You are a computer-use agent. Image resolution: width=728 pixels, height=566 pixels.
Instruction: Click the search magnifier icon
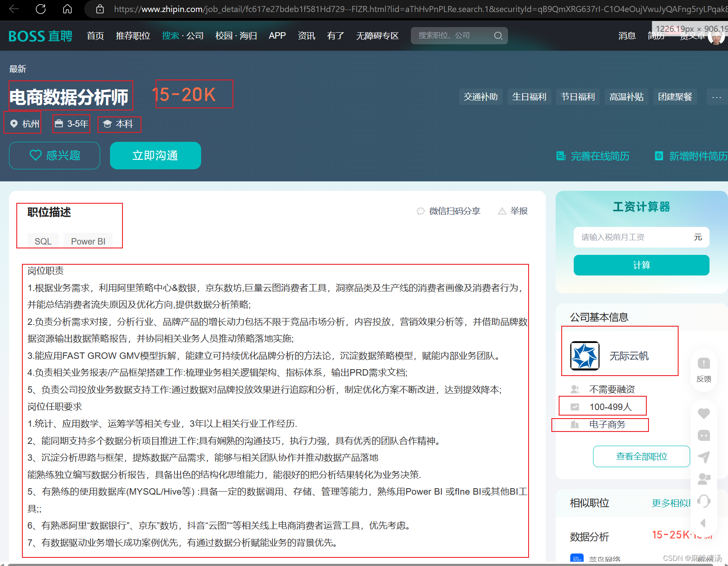click(x=498, y=36)
